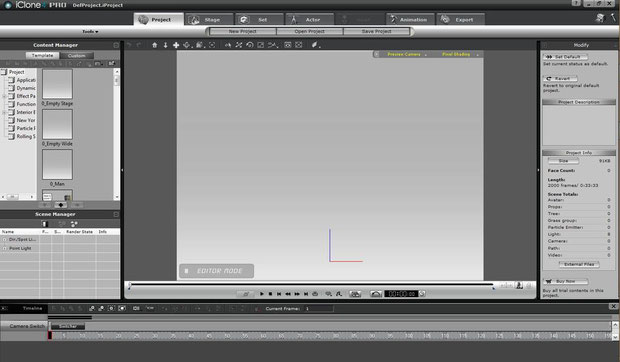
Task: Click the Stop button in playback bar
Action: tap(270, 294)
